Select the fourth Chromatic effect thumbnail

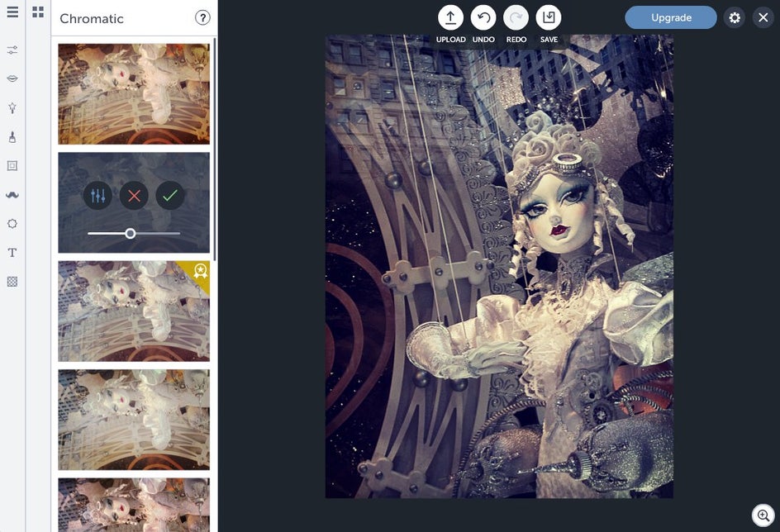click(134, 420)
